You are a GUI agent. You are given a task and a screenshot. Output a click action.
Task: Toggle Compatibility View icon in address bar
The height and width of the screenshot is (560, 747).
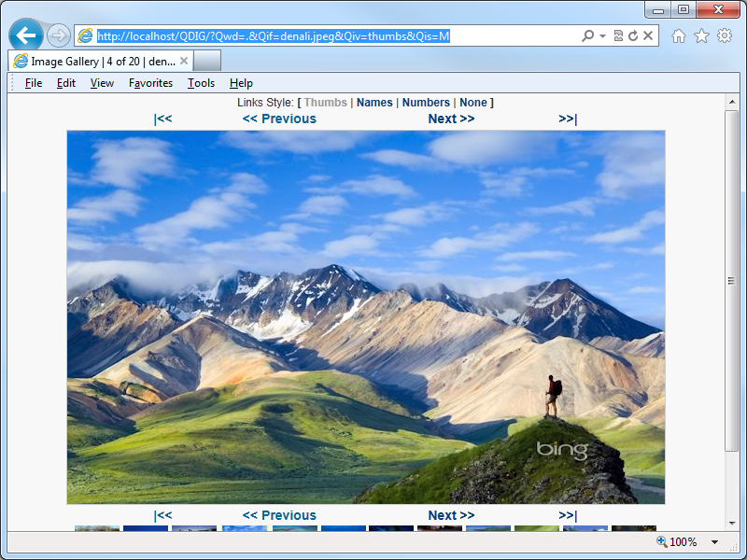tap(618, 35)
